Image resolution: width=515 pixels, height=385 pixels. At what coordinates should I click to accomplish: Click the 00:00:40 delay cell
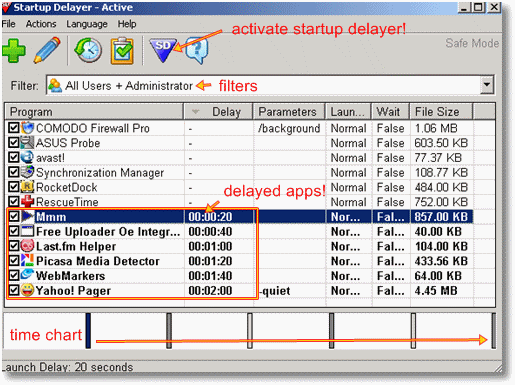click(x=210, y=232)
